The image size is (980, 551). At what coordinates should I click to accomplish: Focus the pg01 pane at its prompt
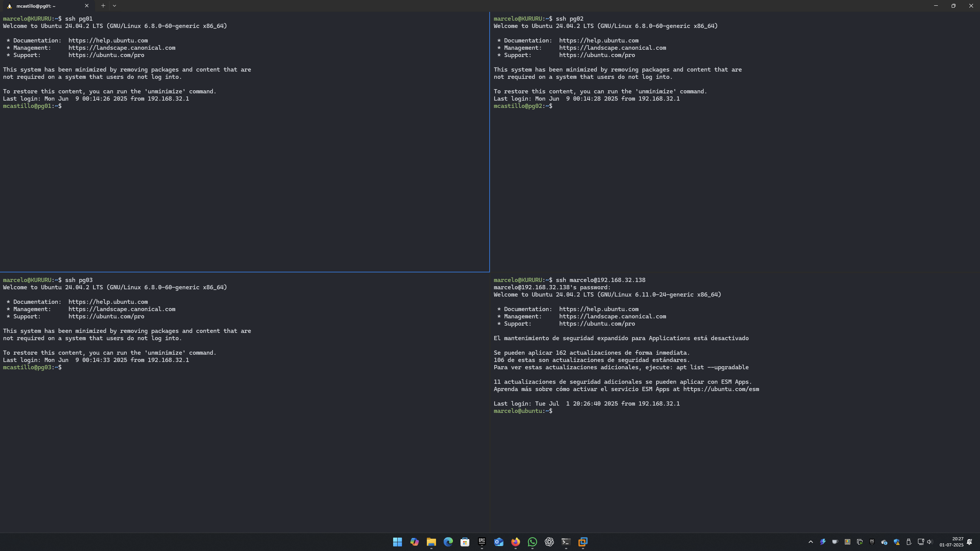point(33,106)
